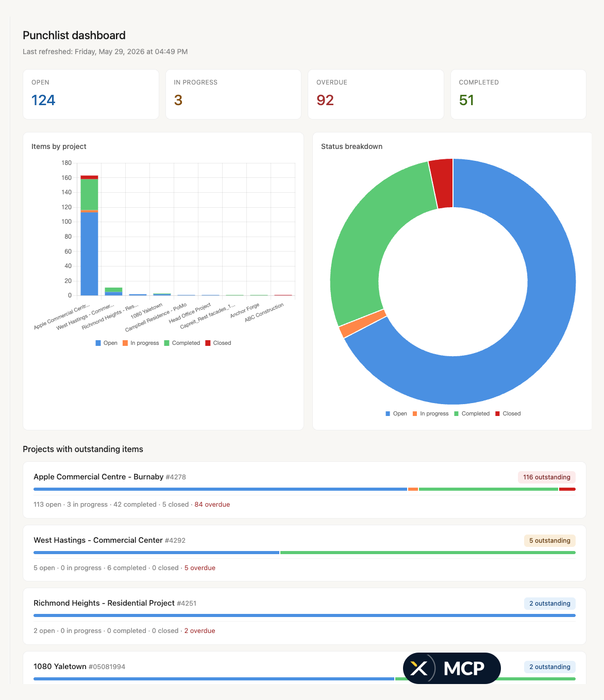Click the 2 overdue text

(x=200, y=631)
